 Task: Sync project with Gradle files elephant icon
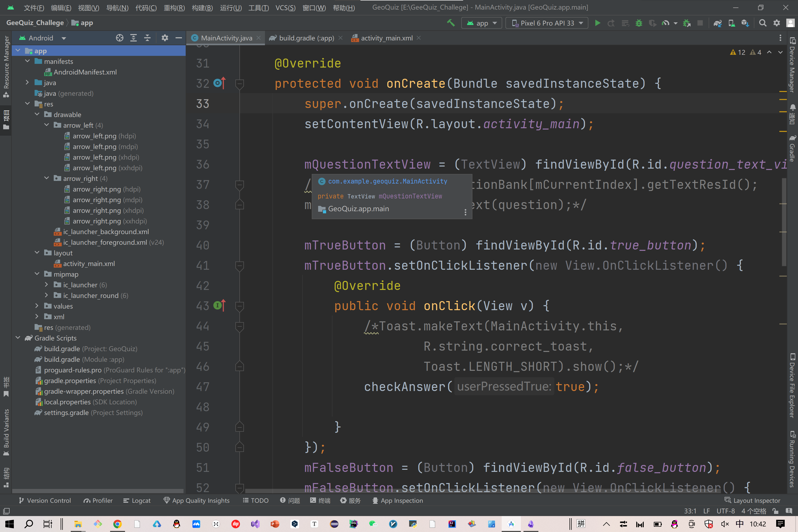pos(717,23)
